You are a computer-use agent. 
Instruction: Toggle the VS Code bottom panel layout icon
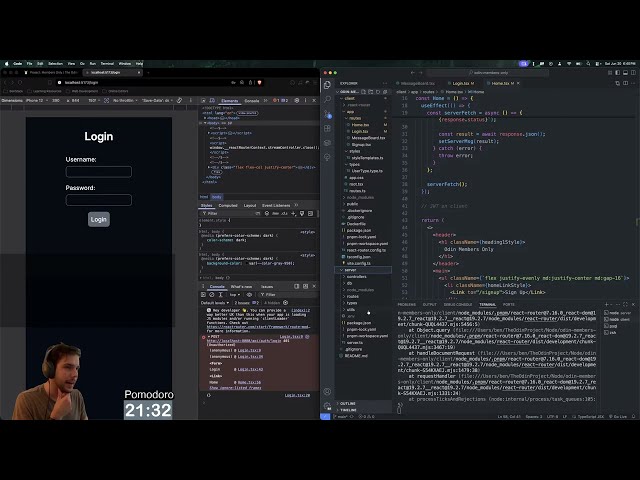(625, 73)
